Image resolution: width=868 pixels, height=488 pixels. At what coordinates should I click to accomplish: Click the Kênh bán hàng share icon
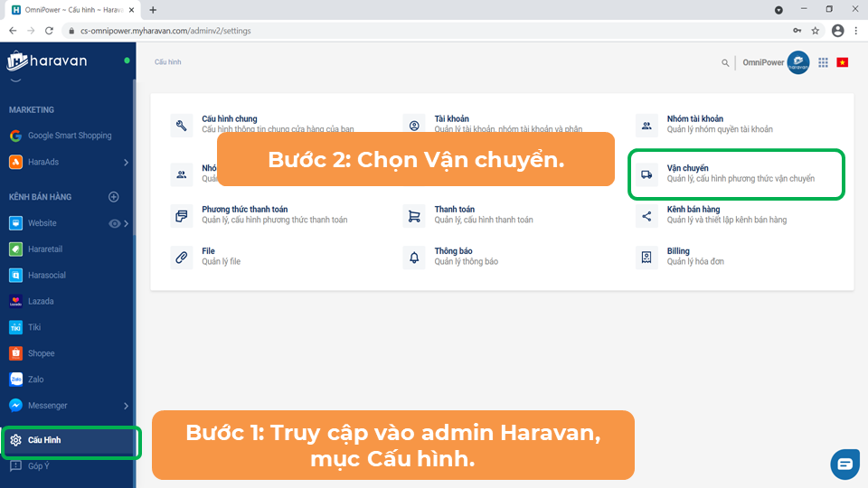pos(646,216)
